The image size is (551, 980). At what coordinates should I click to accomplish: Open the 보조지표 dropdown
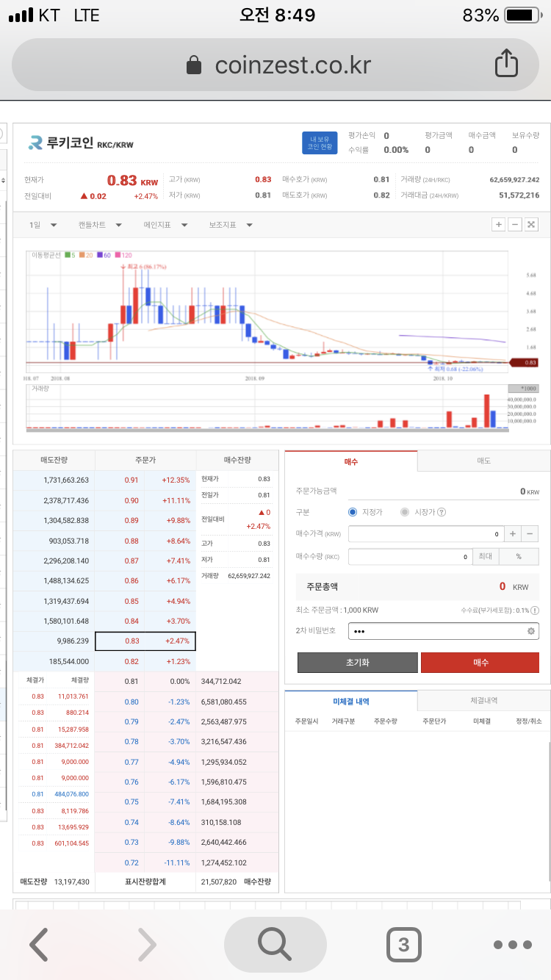(231, 225)
